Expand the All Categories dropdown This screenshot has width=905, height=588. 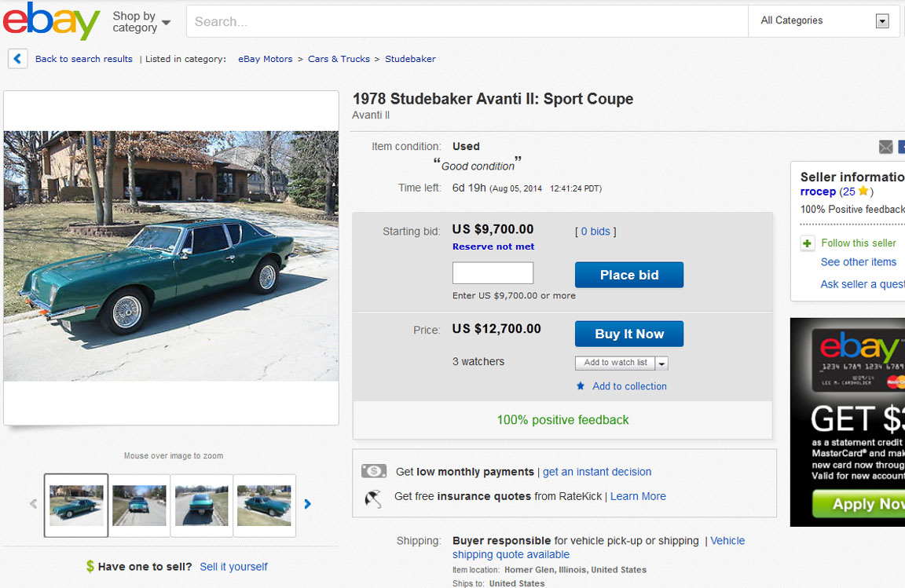click(882, 21)
